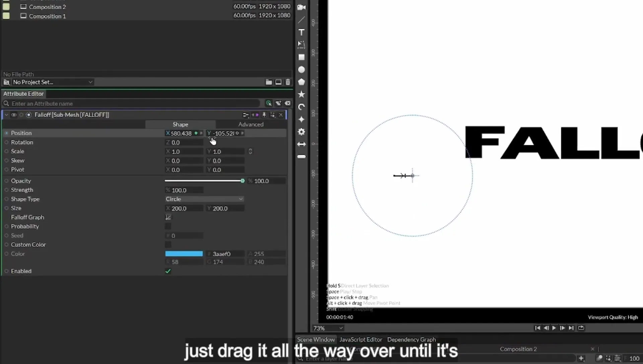Select the Pen line tool
Screen dimensions: 643x364
pyautogui.click(x=301, y=20)
